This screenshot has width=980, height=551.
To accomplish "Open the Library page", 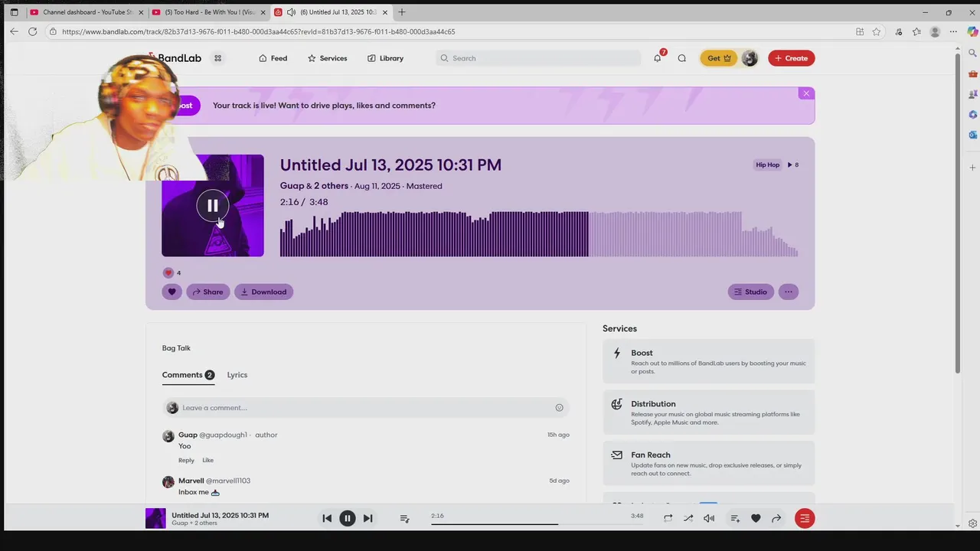I will (x=385, y=58).
